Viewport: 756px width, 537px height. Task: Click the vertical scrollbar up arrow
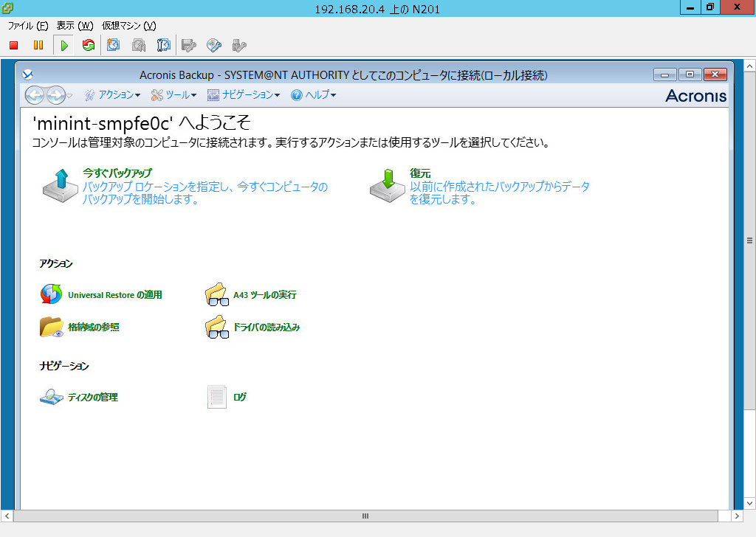pyautogui.click(x=750, y=66)
